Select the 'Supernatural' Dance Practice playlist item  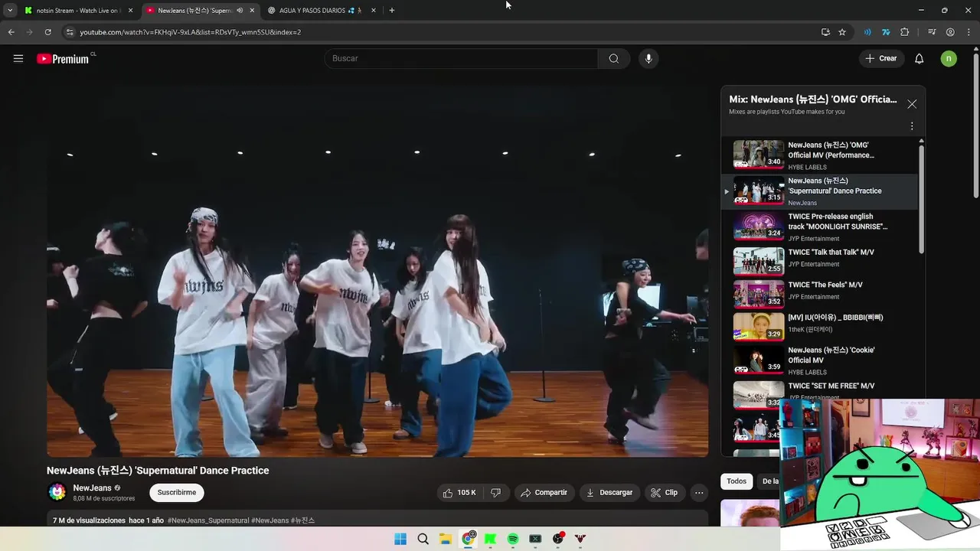819,191
